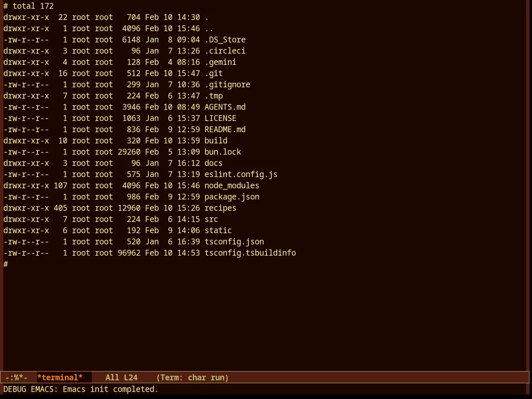The image size is (532, 399).
Task: Select the recipes directory name
Action: point(220,208)
